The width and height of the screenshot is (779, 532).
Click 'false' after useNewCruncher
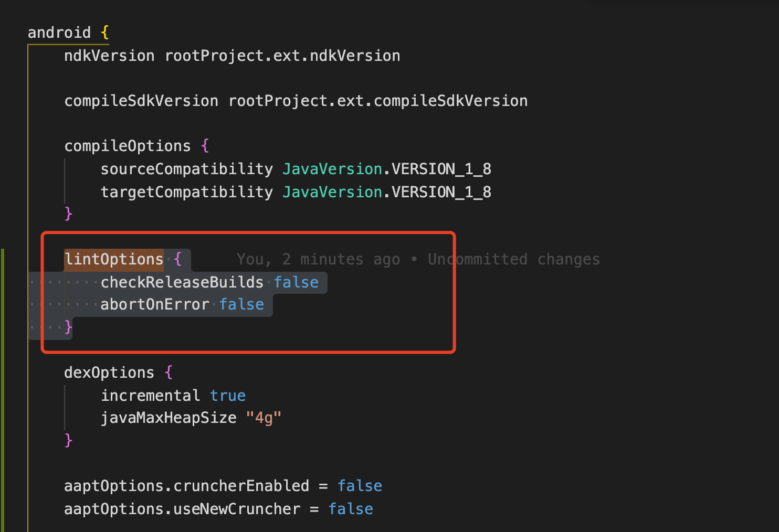(351, 509)
